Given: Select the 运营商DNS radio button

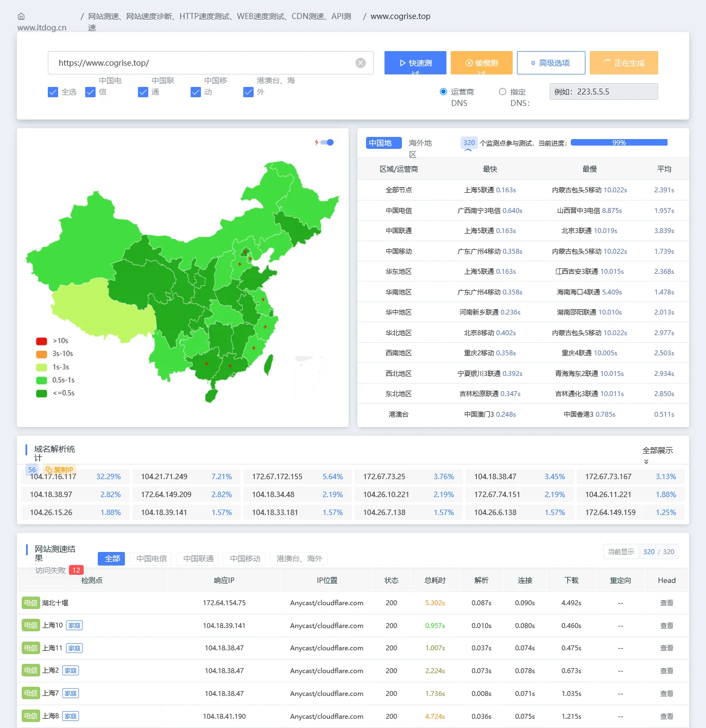Looking at the screenshot, I should 443,92.
